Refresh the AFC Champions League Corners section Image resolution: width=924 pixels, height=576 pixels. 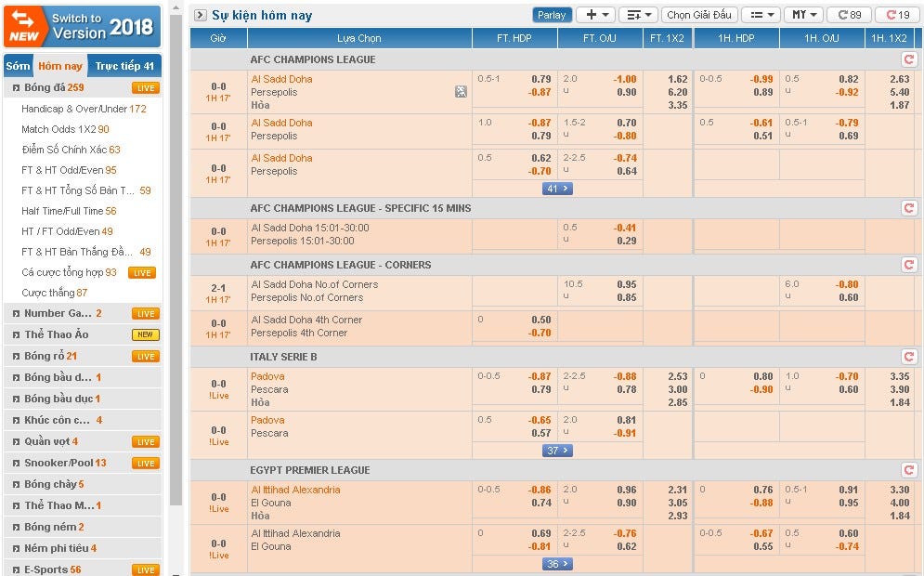(x=909, y=265)
